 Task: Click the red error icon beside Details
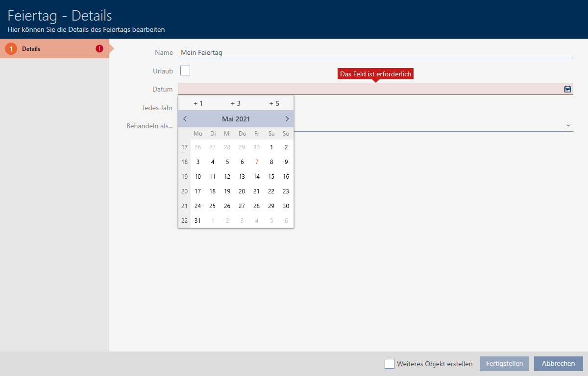[99, 49]
